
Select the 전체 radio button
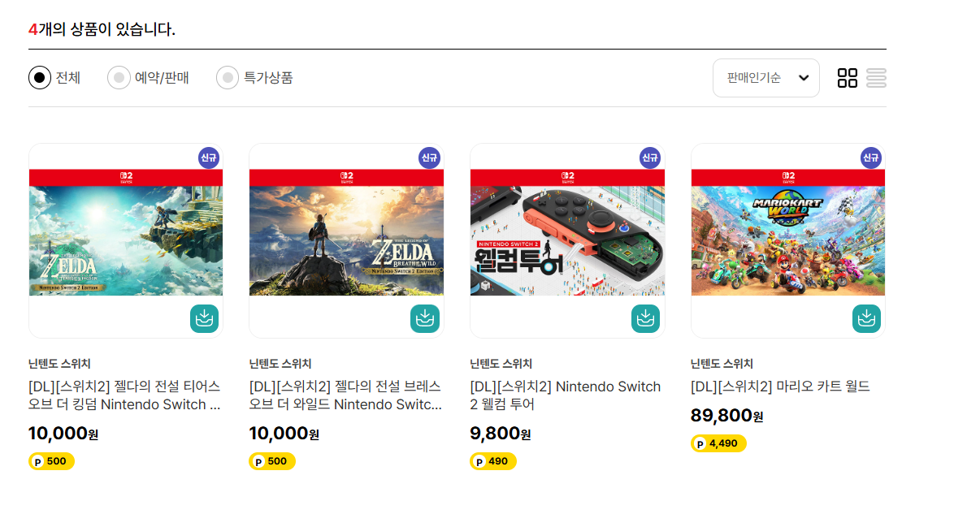[x=40, y=78]
